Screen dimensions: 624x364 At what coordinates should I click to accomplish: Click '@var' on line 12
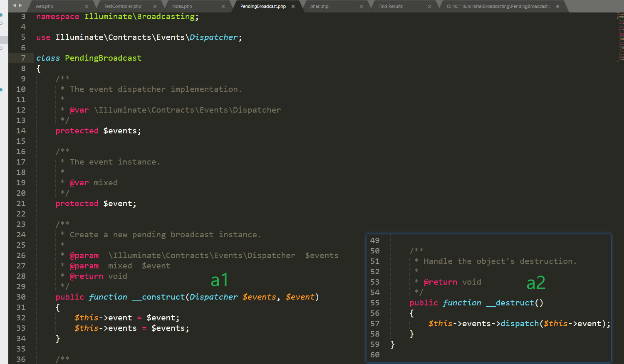click(x=79, y=110)
